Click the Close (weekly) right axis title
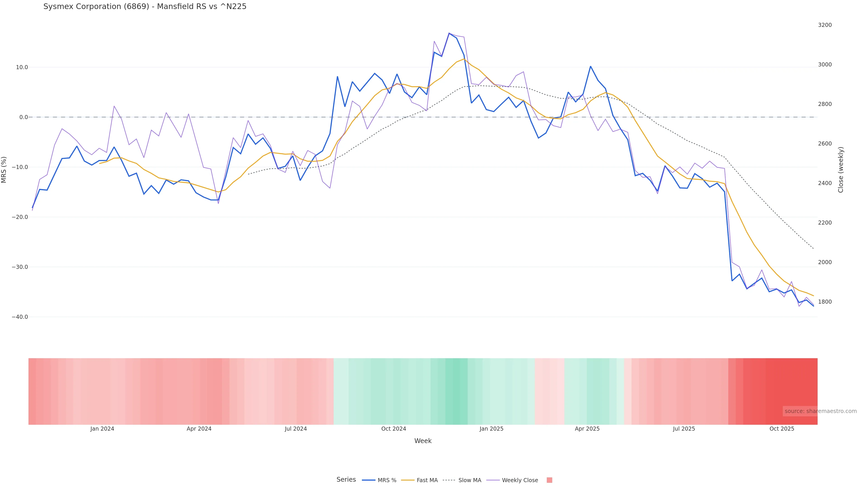This screenshot has height=488, width=868. pyautogui.click(x=841, y=170)
